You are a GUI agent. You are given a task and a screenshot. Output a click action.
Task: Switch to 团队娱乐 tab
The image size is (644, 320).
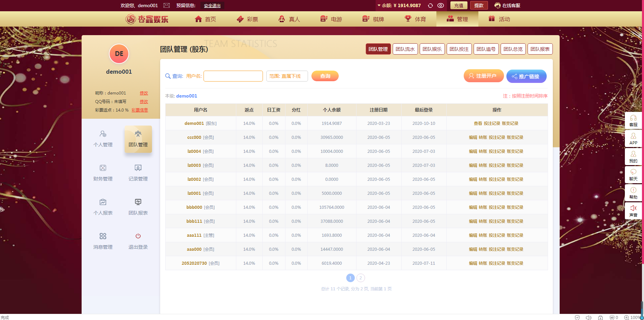[x=432, y=49]
